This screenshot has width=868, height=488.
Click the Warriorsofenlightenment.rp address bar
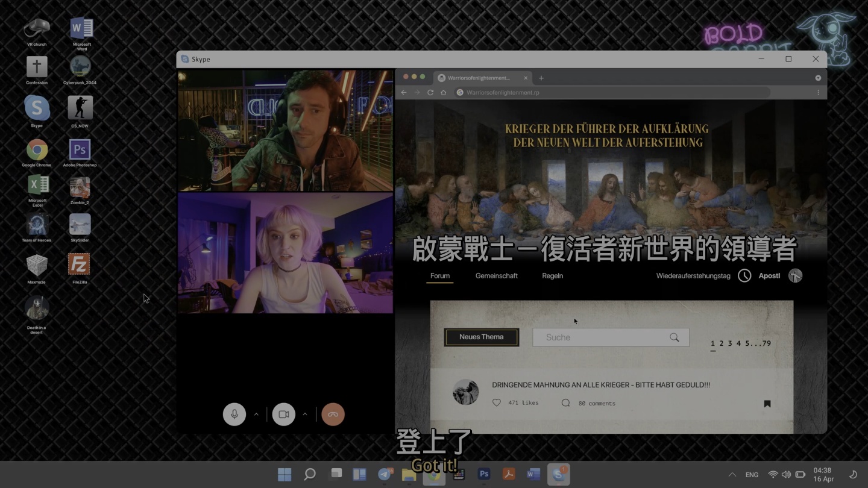pyautogui.click(x=612, y=93)
